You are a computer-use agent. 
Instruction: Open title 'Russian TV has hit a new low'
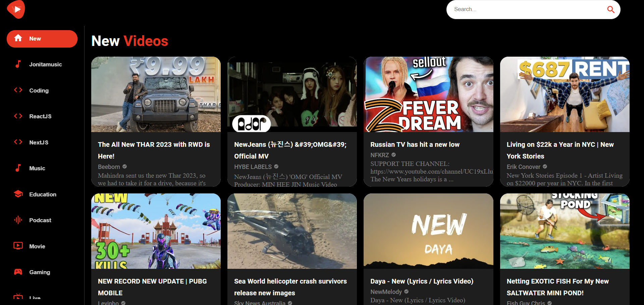pos(415,144)
